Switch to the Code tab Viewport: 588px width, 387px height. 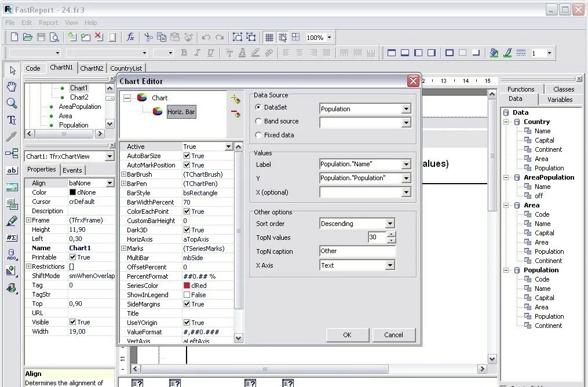pyautogui.click(x=33, y=68)
